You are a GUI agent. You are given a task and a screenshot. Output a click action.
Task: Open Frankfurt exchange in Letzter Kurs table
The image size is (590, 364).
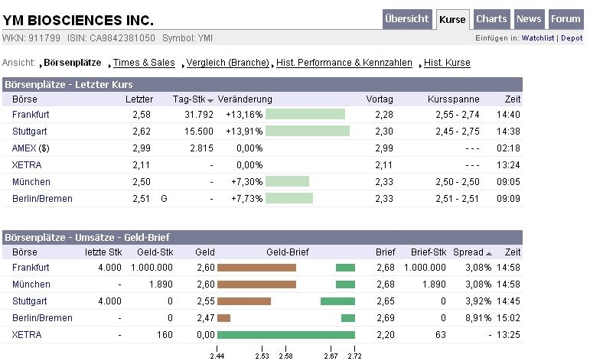point(31,115)
